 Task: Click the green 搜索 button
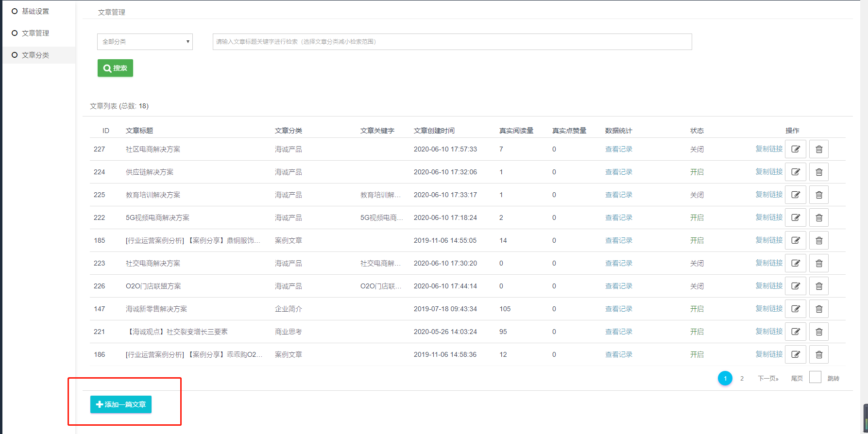pyautogui.click(x=115, y=68)
